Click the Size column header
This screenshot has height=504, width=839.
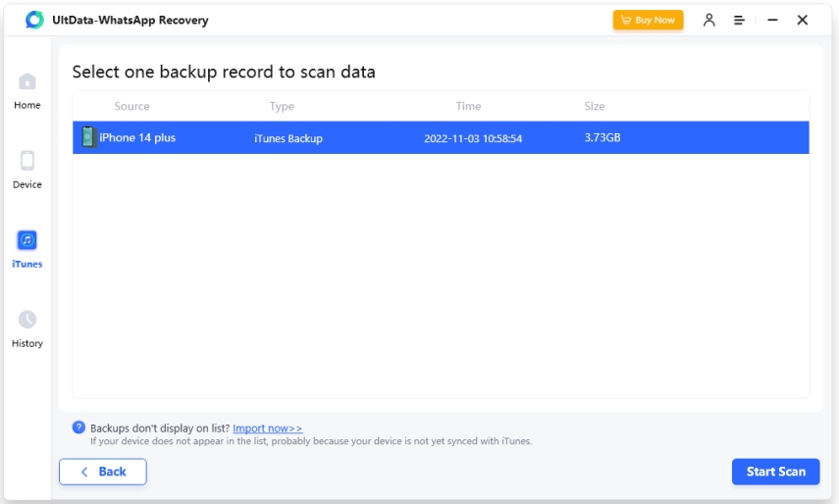[x=594, y=106]
